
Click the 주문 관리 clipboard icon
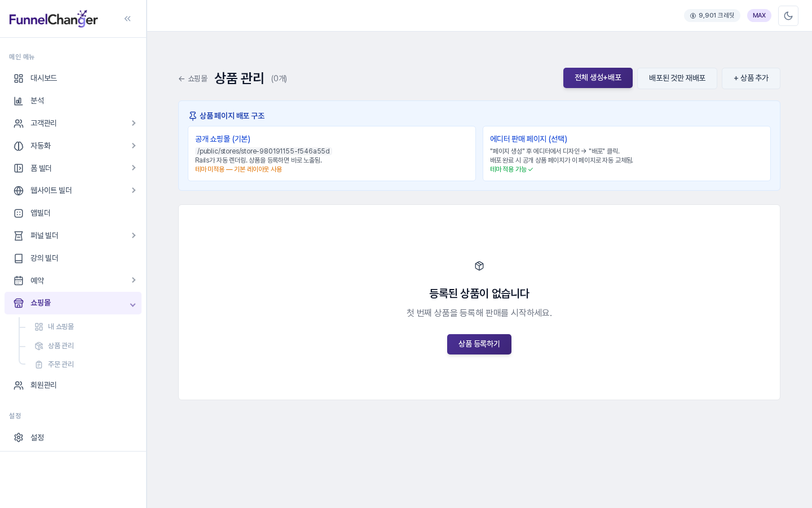(x=39, y=365)
